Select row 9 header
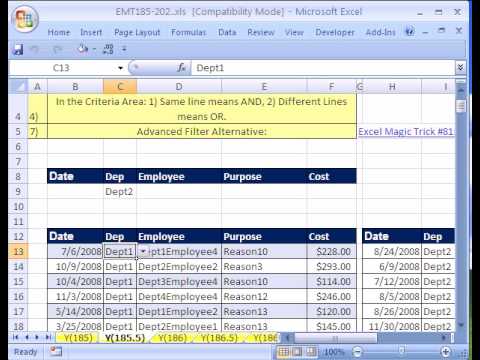480x360 pixels. click(x=18, y=191)
